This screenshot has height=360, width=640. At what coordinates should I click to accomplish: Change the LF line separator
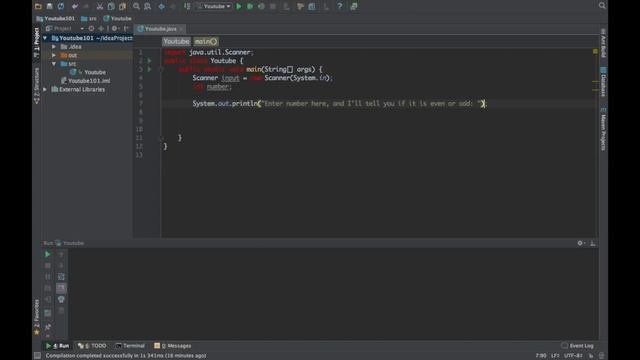click(556, 356)
